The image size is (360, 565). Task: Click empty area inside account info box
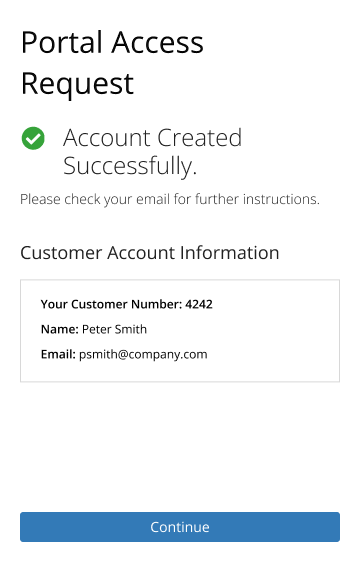click(x=274, y=332)
